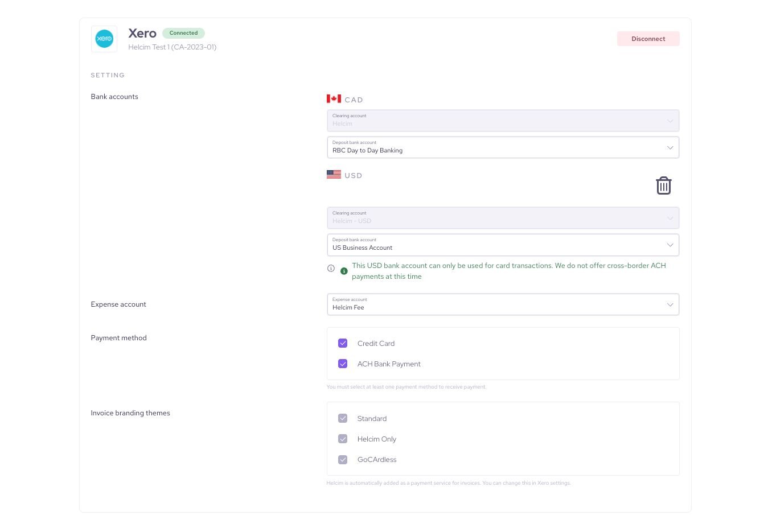The width and height of the screenshot is (764, 532).
Task: Delete the USD bank account with trash icon
Action: [x=663, y=185]
